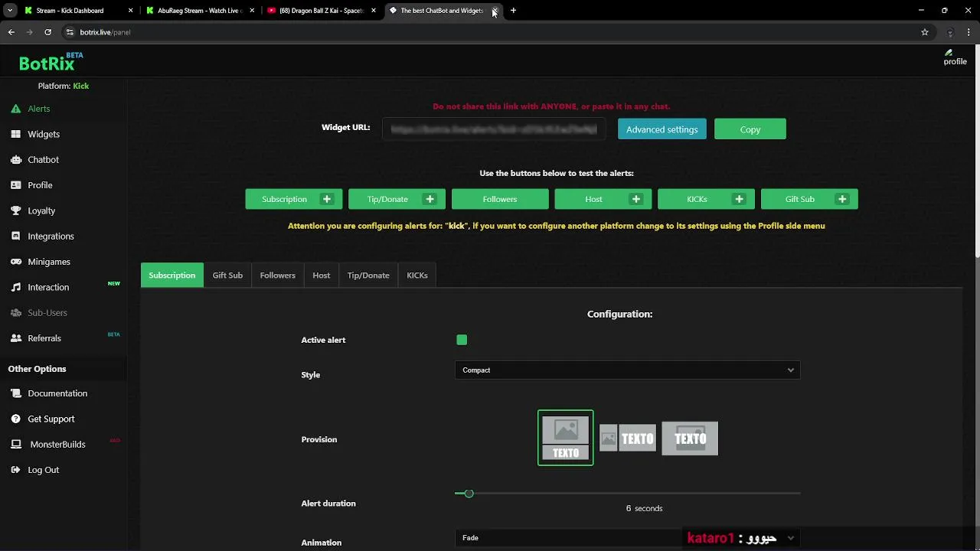Open the profile menu at top right

pos(955,58)
